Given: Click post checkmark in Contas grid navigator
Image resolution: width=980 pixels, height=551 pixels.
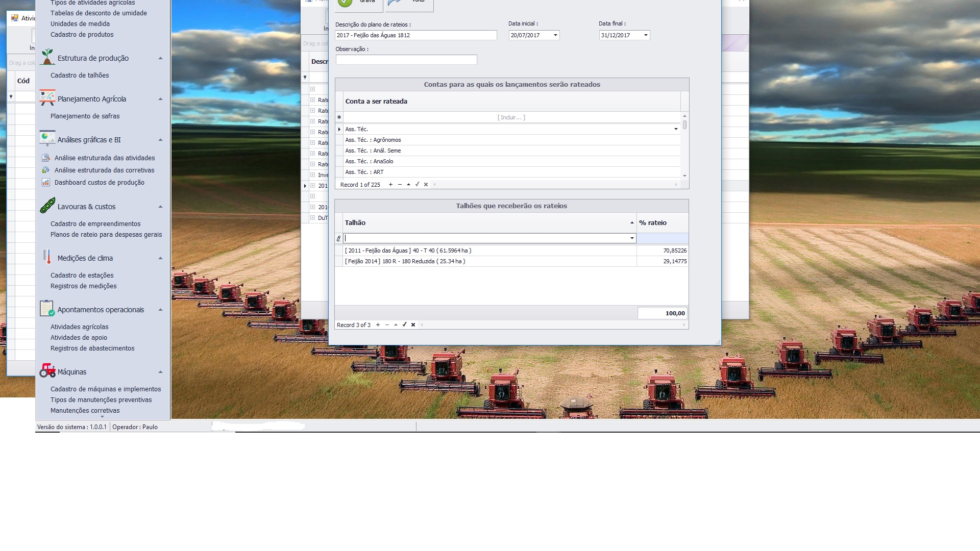Looking at the screenshot, I should pos(417,185).
